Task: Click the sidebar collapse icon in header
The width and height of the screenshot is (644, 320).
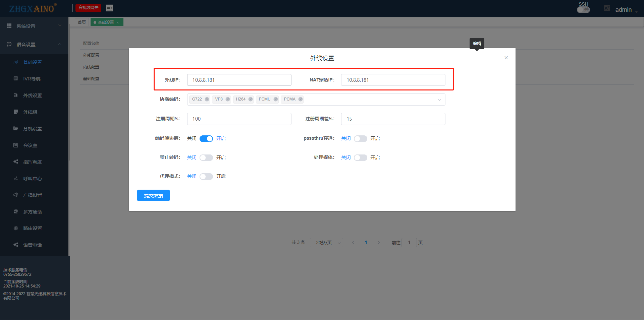Action: pos(109,8)
